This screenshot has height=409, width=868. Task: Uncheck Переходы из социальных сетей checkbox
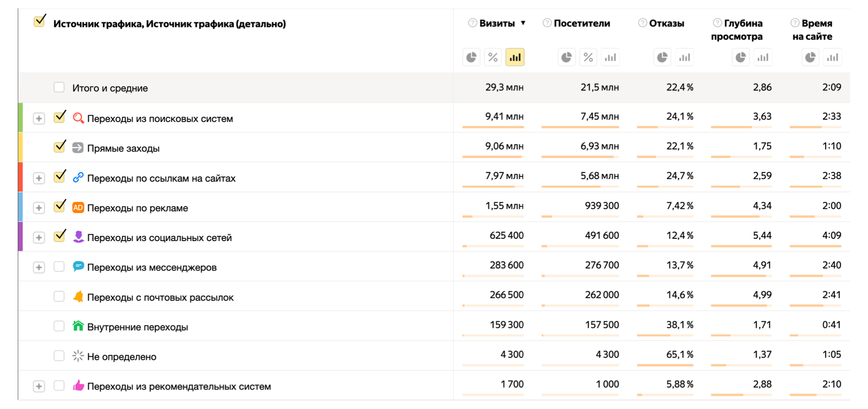59,236
